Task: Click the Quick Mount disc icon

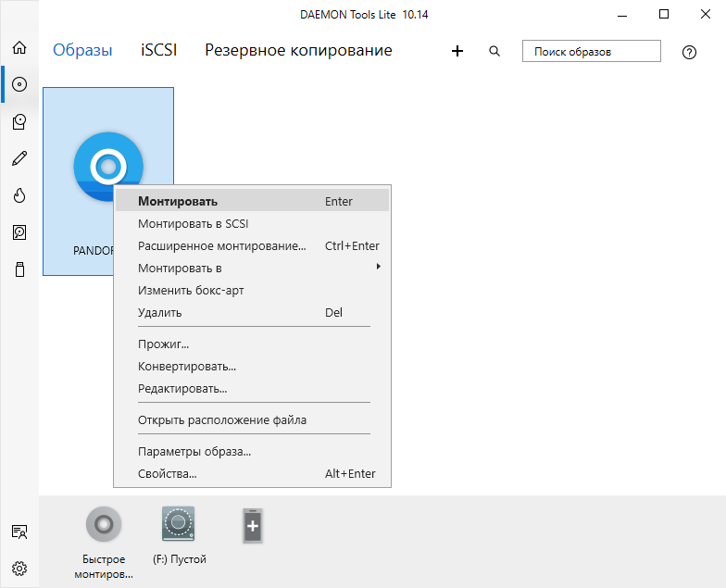Action: point(104,524)
